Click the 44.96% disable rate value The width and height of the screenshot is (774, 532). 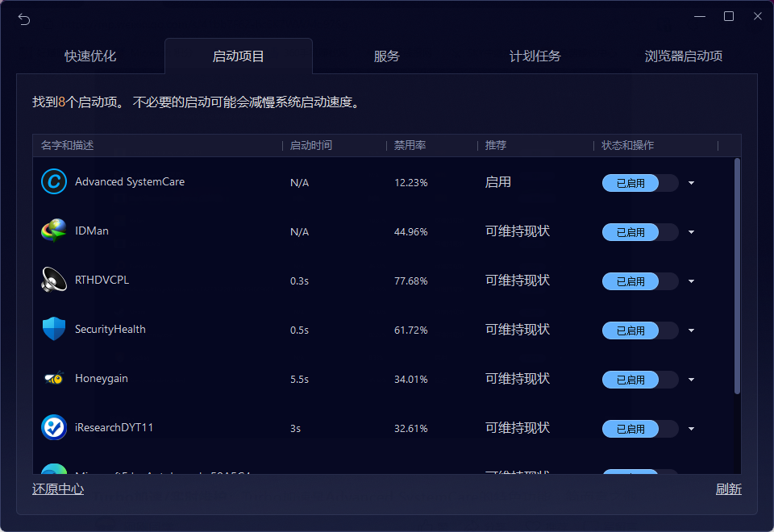coord(410,231)
